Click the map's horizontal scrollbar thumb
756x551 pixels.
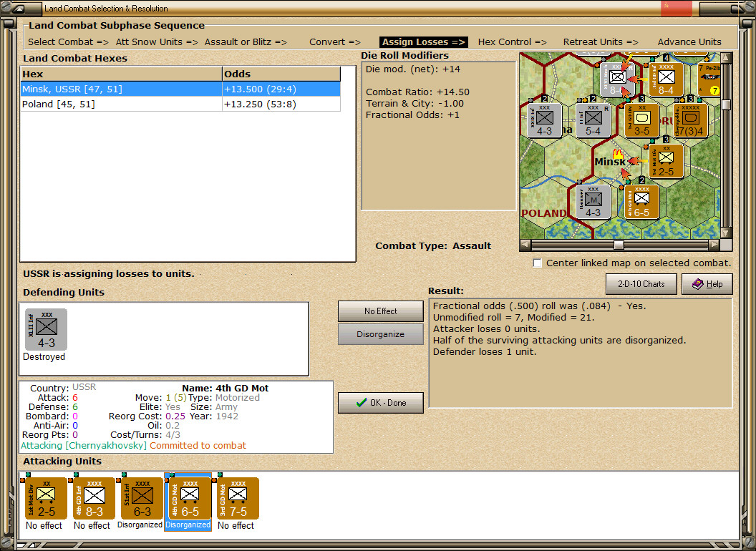[x=619, y=245]
